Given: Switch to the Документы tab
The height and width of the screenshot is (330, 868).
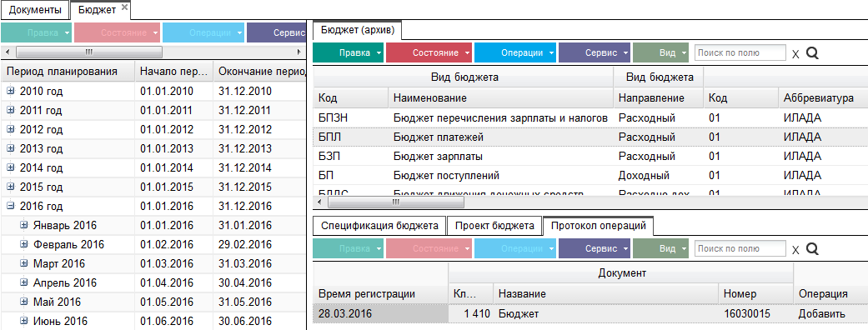Looking at the screenshot, I should [35, 10].
